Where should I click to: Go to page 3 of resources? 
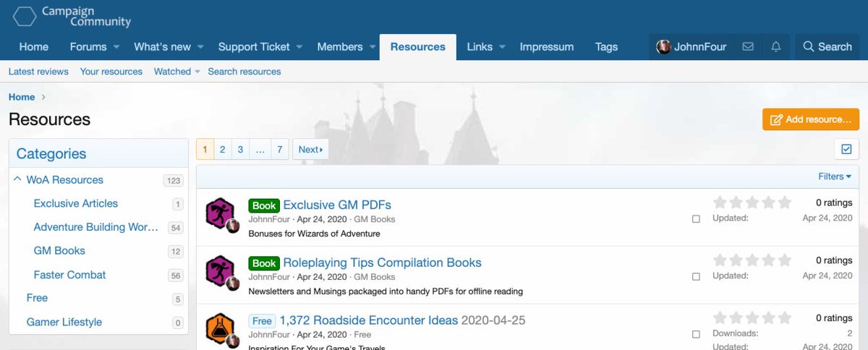[x=241, y=150]
